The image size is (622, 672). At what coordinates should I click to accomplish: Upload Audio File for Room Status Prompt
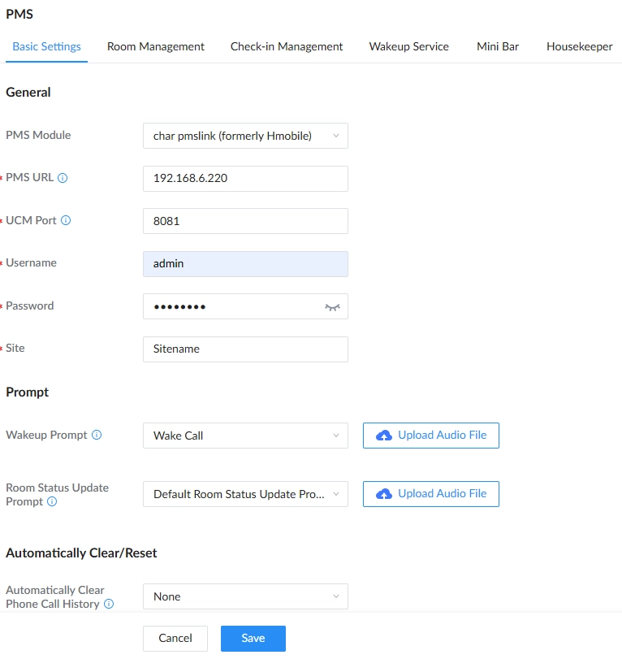click(x=431, y=494)
